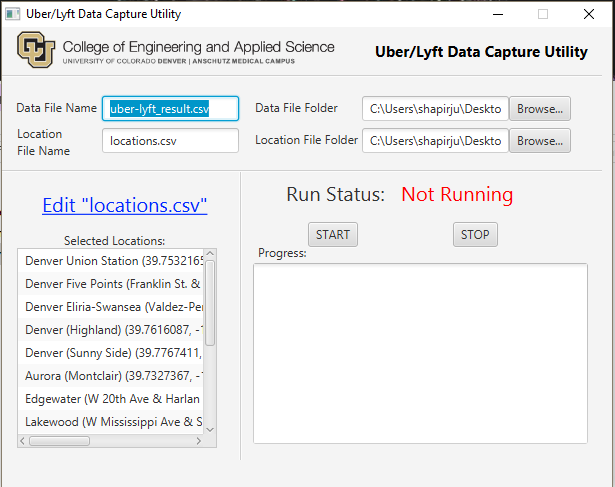615x487 pixels.
Task: Select Denver Union Station in the list
Action: click(111, 261)
